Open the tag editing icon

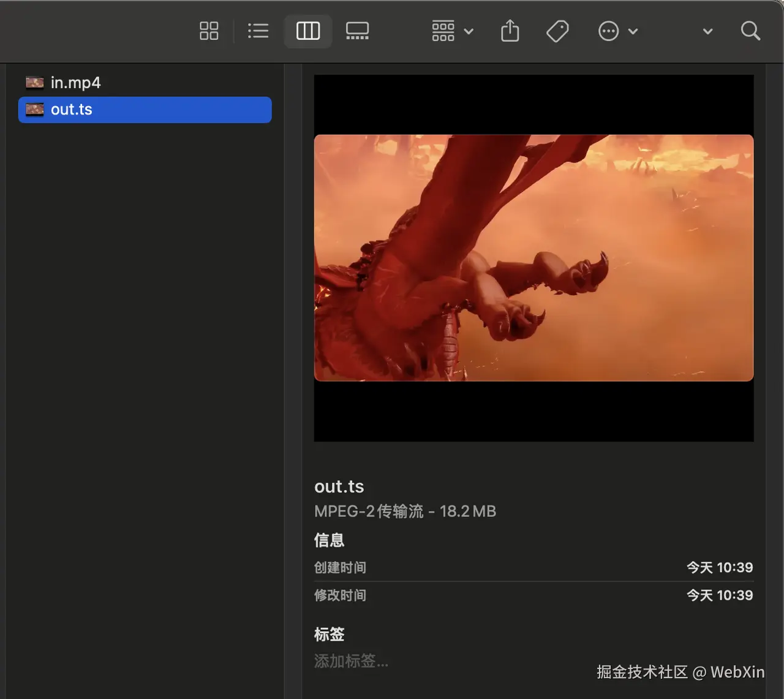point(557,31)
